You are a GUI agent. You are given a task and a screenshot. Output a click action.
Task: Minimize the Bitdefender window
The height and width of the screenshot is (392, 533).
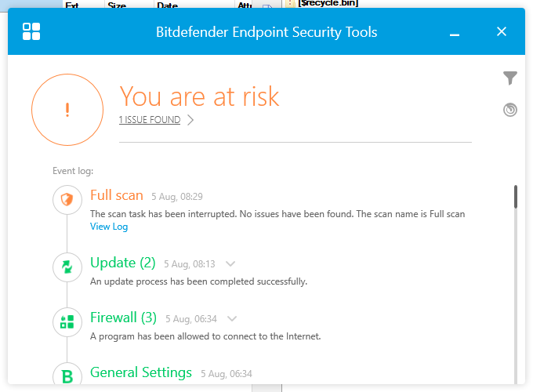click(455, 32)
